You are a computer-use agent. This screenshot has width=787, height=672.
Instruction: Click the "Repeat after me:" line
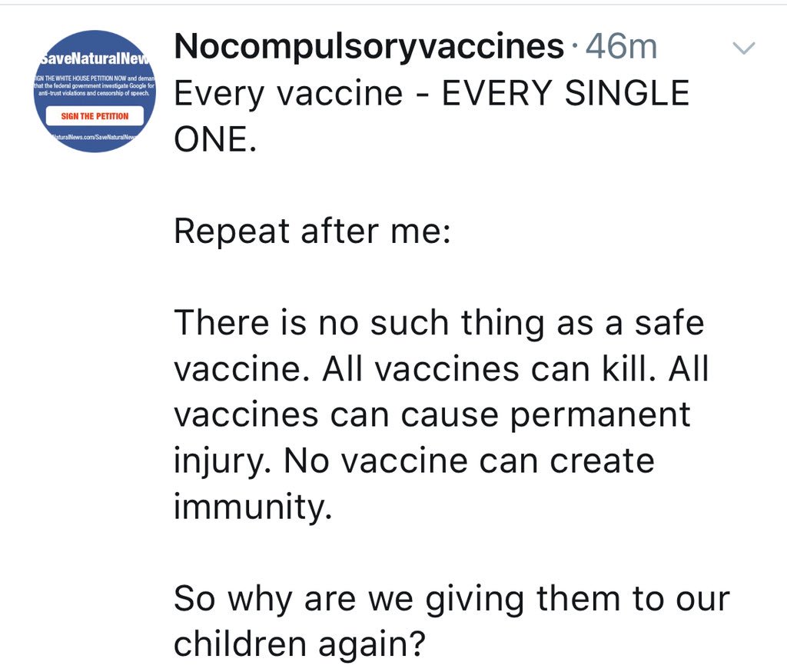pyautogui.click(x=311, y=231)
